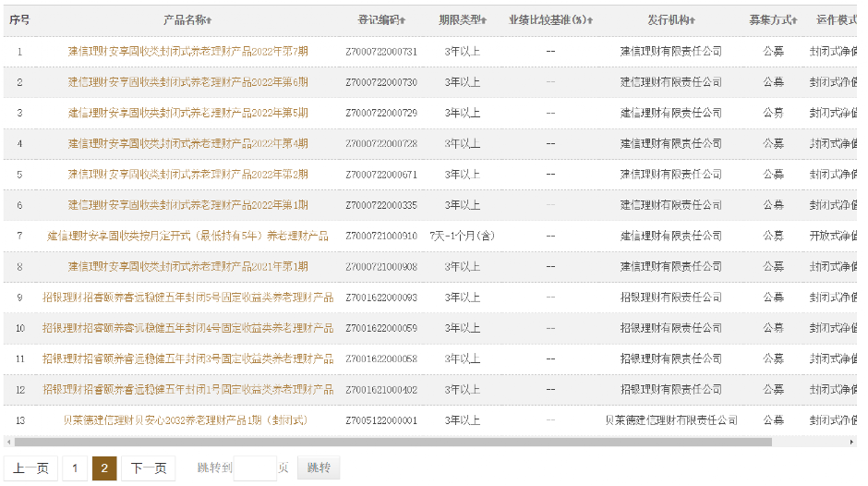Select code Z7001622000093 cell

(x=381, y=298)
